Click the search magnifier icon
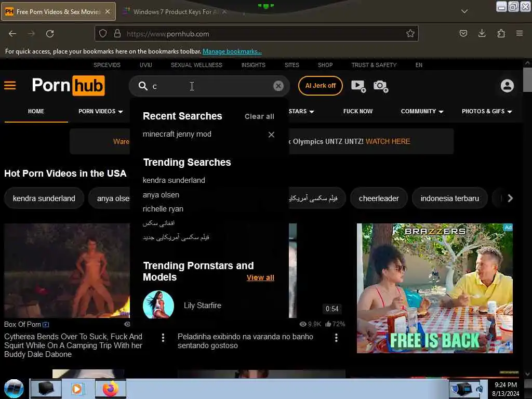 tap(143, 86)
